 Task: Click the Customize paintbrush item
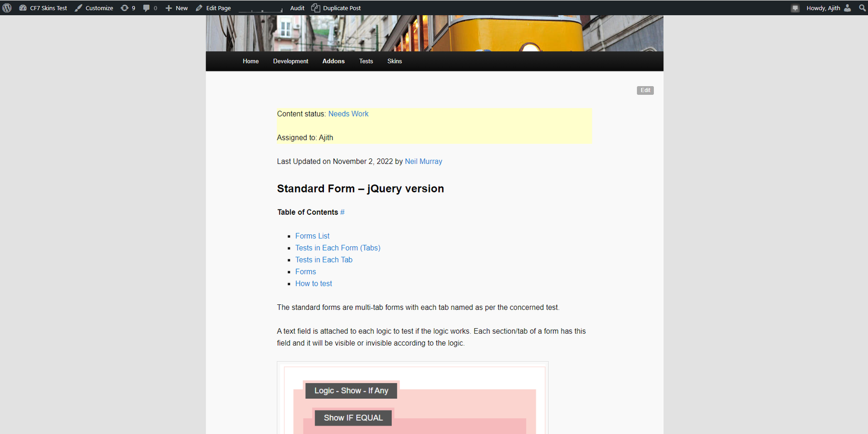[x=94, y=8]
